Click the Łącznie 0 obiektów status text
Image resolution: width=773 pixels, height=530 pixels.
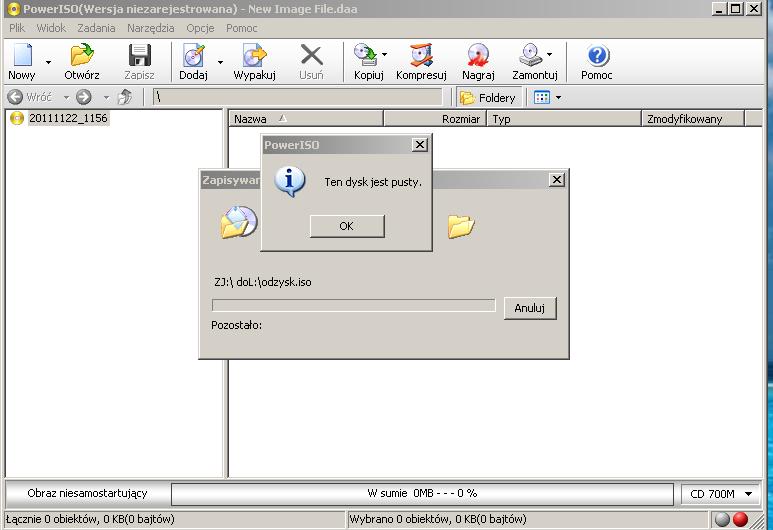click(x=90, y=519)
